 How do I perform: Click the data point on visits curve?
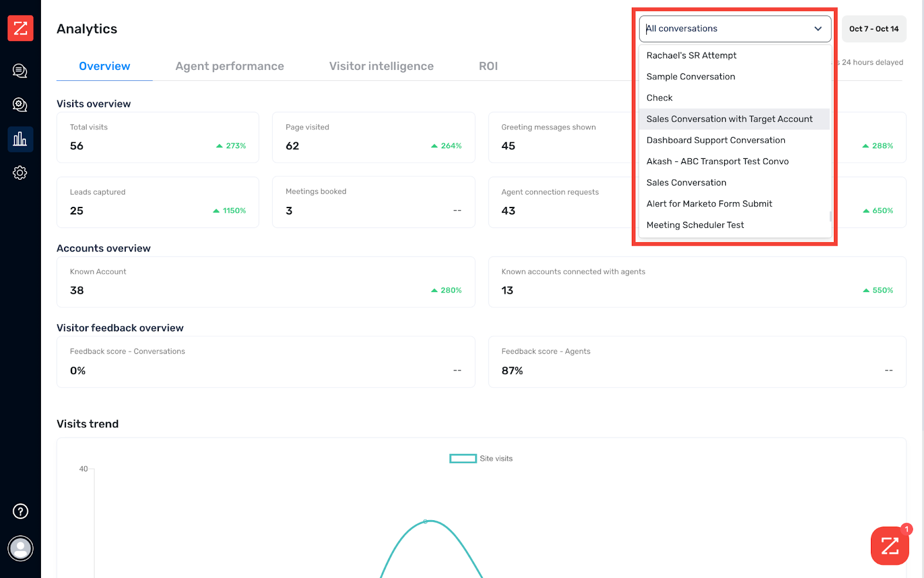(x=425, y=522)
